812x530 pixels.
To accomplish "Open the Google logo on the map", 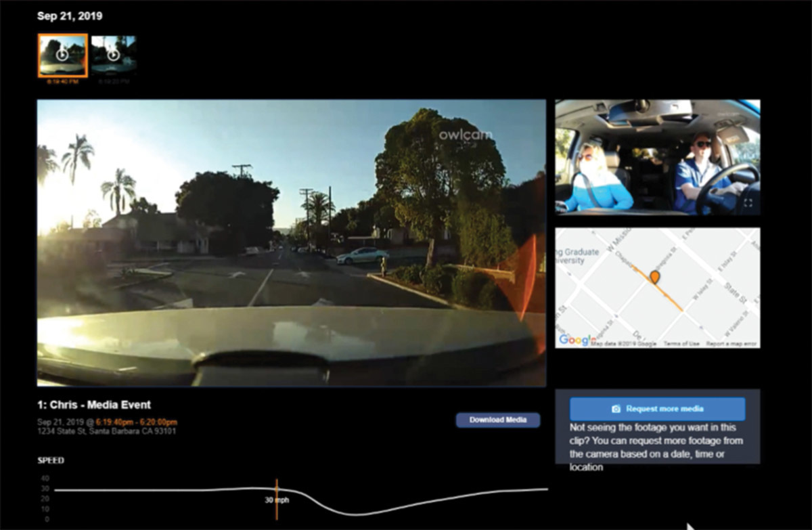I will click(574, 340).
